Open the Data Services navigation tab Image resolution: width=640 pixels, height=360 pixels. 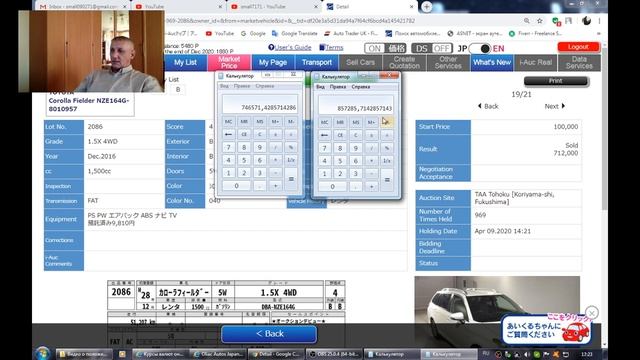(579, 62)
